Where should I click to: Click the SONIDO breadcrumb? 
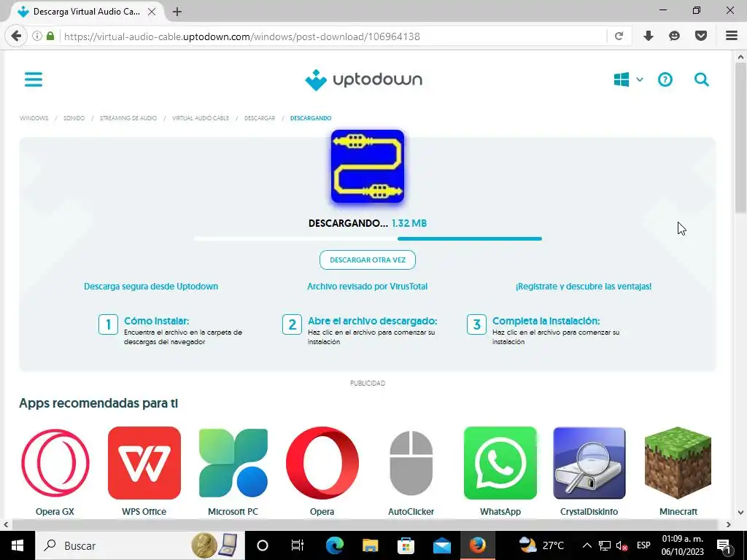tap(74, 118)
